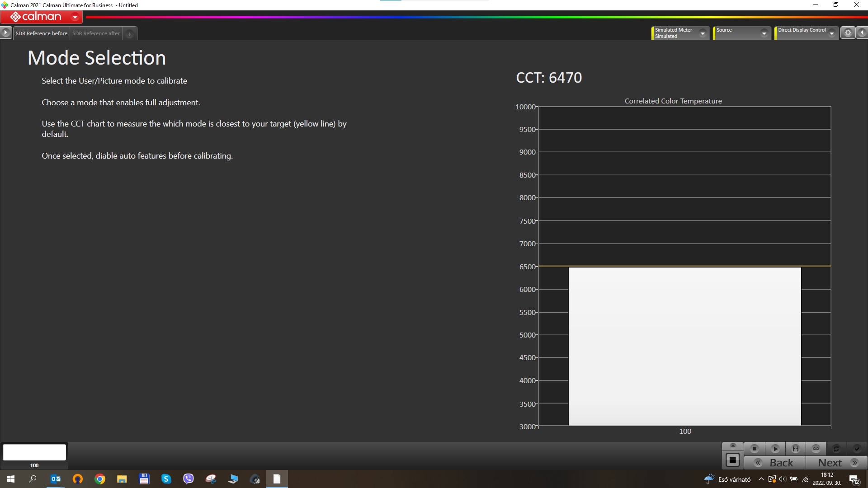Select the white 100 patch swatch
Image resolution: width=868 pixels, height=488 pixels.
pos(34,452)
